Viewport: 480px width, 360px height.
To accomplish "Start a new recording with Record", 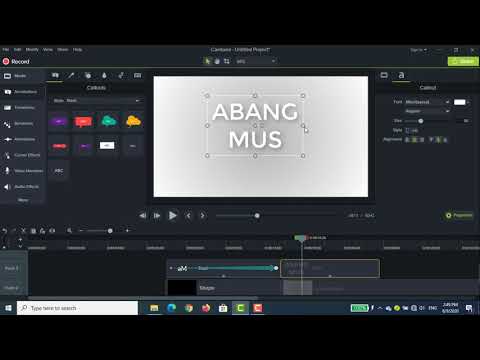I will [16, 61].
